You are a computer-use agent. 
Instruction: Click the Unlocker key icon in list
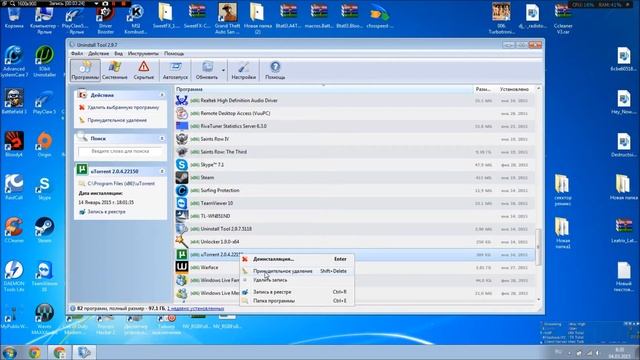coord(182,242)
